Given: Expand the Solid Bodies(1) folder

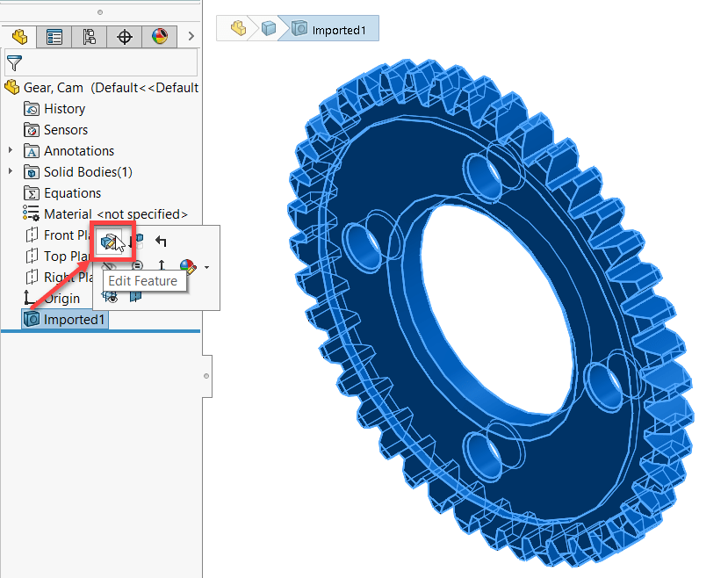Looking at the screenshot, I should point(8,171).
